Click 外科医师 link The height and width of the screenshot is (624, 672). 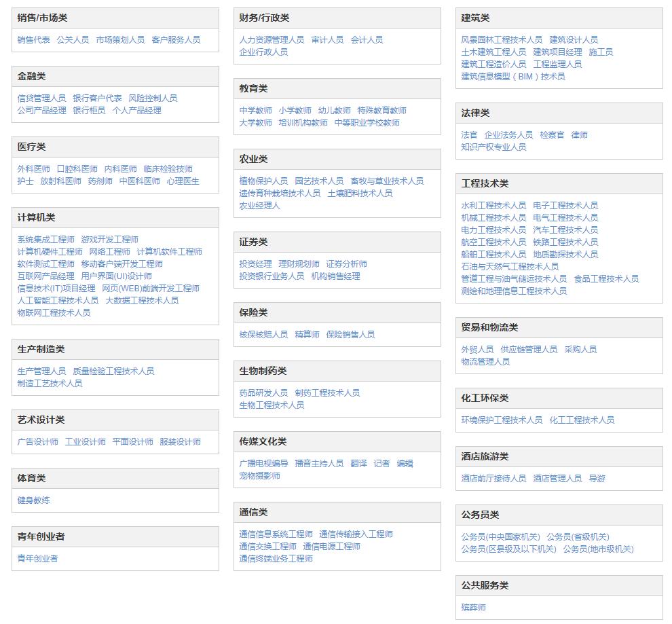coord(33,169)
